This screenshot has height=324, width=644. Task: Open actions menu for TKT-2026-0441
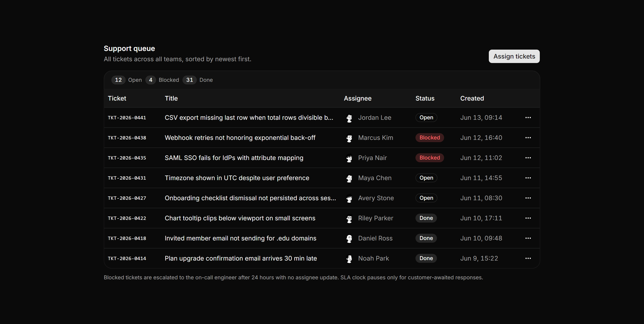pyautogui.click(x=528, y=118)
